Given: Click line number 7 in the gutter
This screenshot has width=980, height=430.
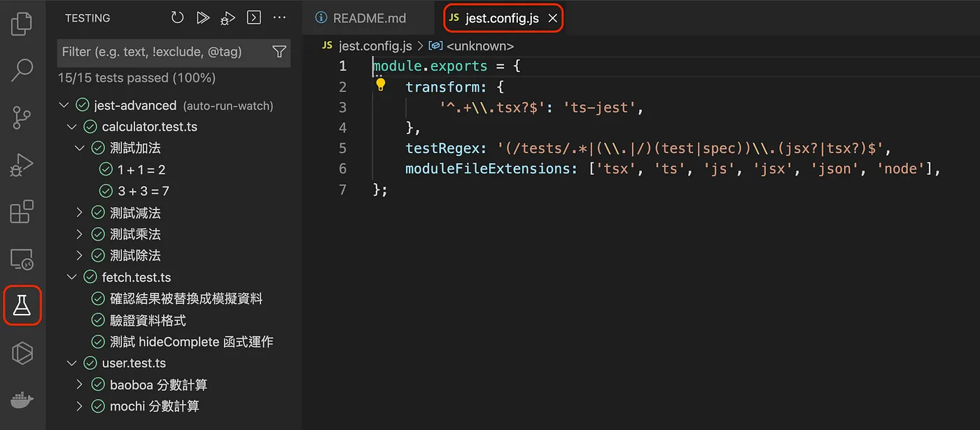Looking at the screenshot, I should (x=342, y=189).
